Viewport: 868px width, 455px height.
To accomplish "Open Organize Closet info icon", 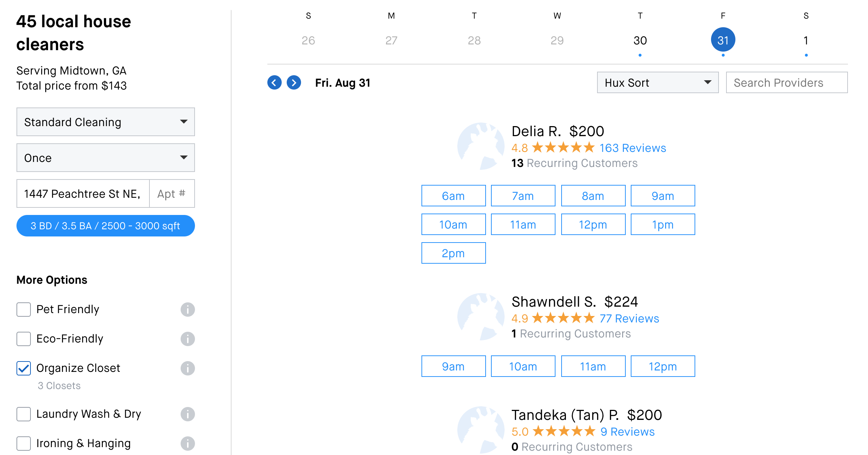I will (x=187, y=368).
